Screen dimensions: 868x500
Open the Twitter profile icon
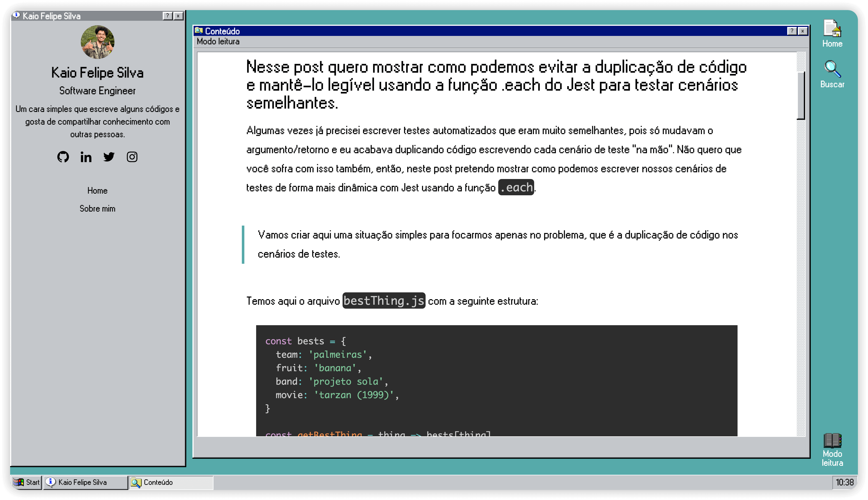tap(109, 157)
